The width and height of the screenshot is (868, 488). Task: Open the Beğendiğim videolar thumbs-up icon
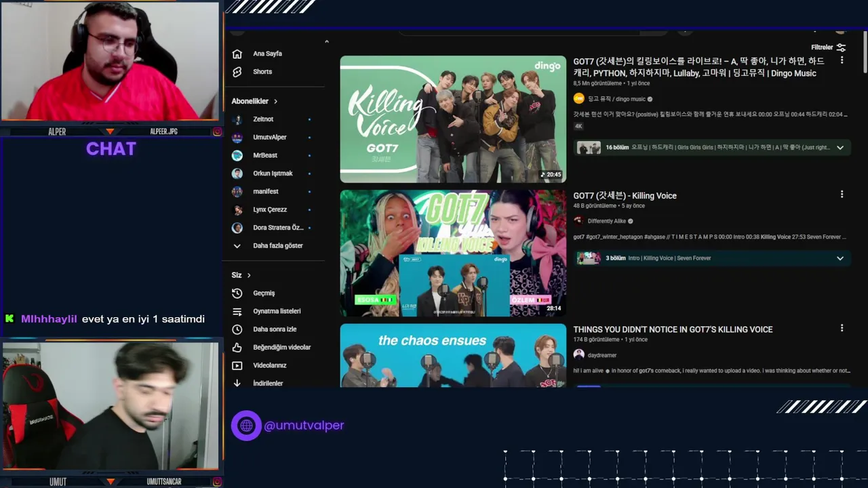point(237,347)
